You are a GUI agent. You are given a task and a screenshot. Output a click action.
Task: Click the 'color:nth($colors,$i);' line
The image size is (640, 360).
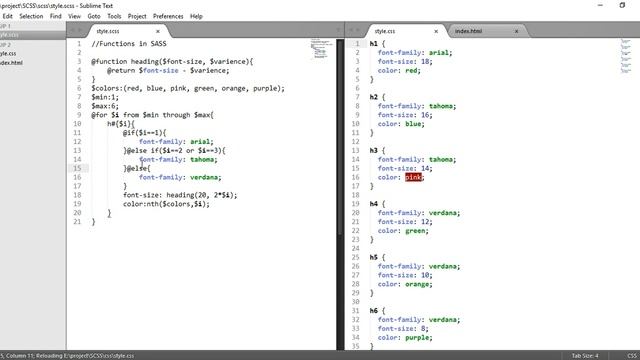pyautogui.click(x=166, y=204)
